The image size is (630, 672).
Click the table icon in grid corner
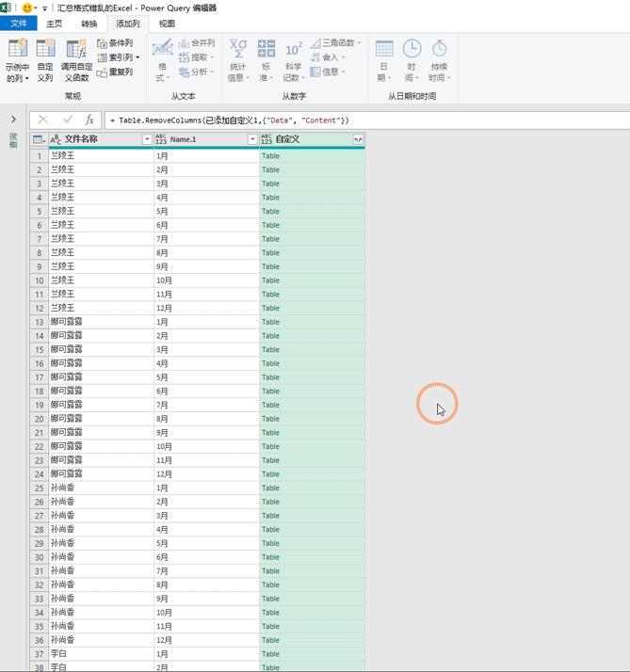(39, 139)
